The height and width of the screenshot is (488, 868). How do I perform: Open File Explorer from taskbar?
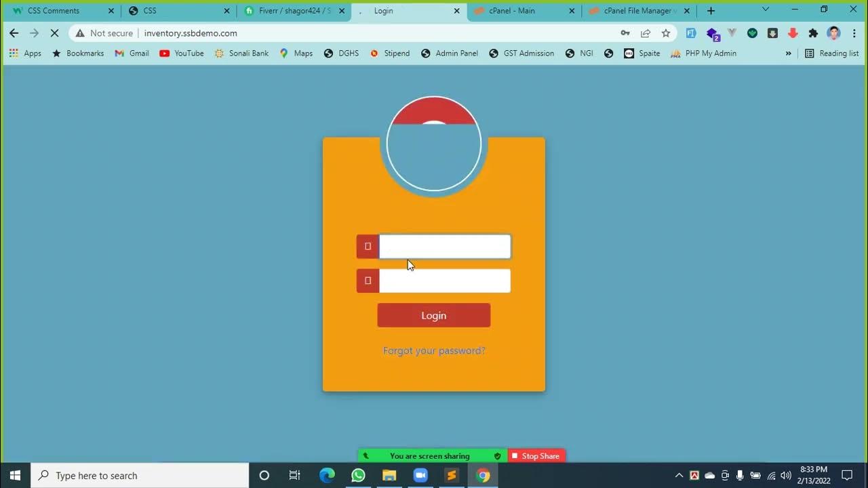coord(389,475)
